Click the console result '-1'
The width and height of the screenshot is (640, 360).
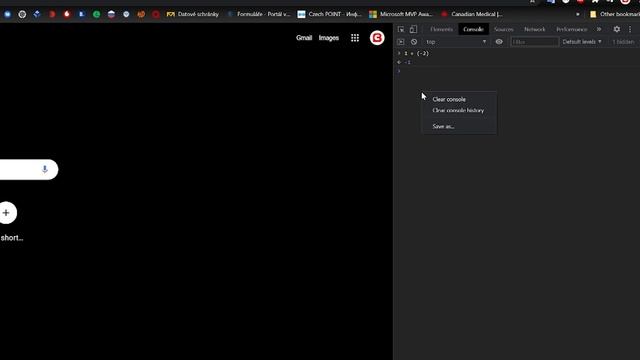click(x=407, y=62)
